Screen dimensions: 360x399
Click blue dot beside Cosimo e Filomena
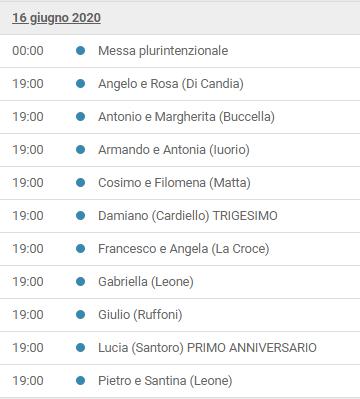pyautogui.click(x=80, y=183)
